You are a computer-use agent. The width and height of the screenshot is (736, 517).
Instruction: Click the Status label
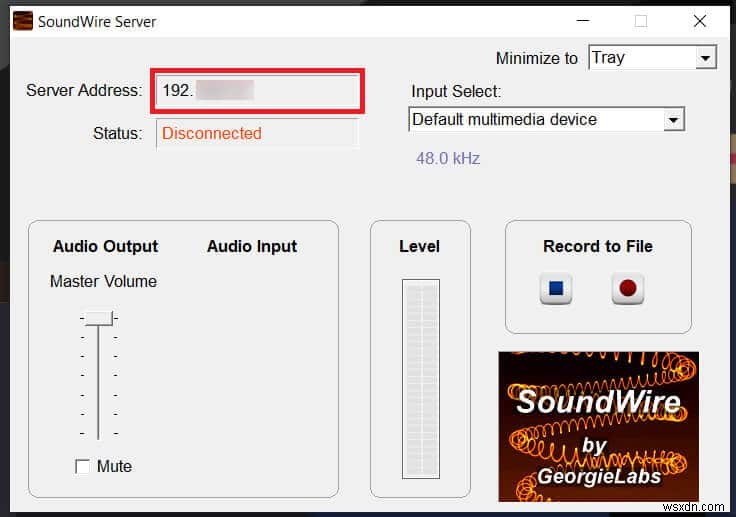(x=117, y=133)
